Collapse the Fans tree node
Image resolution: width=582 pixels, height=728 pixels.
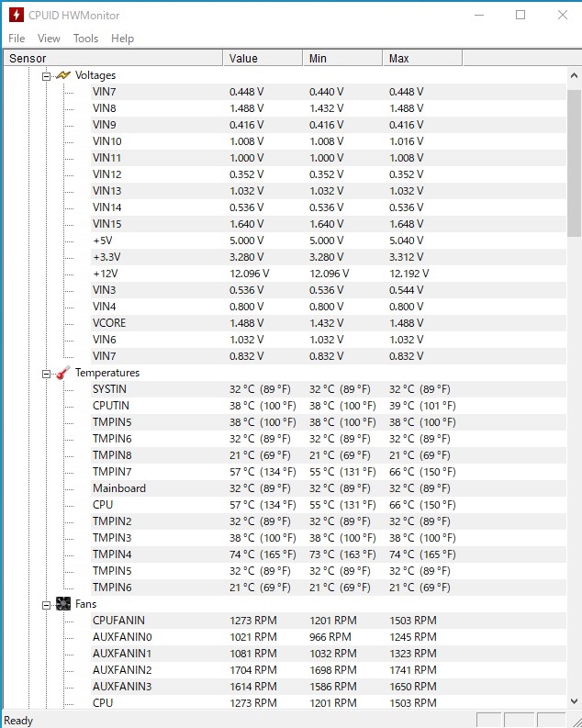click(46, 604)
